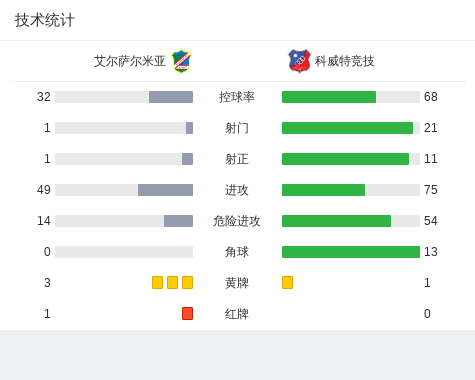Click 科威特竞技's single yellow card icon
This screenshot has width=475, height=380.
click(x=287, y=283)
